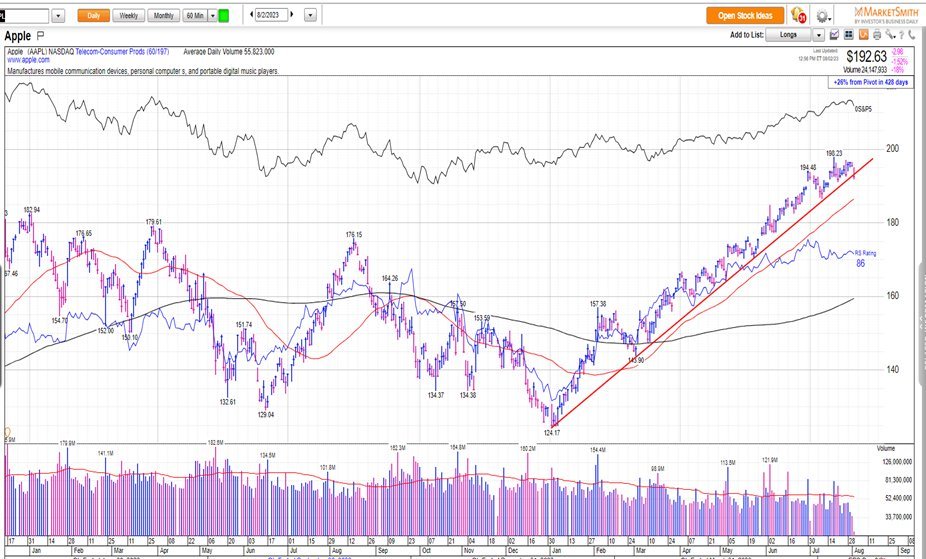Click the 194.48 price label
The height and width of the screenshot is (559, 926).
pyautogui.click(x=808, y=168)
